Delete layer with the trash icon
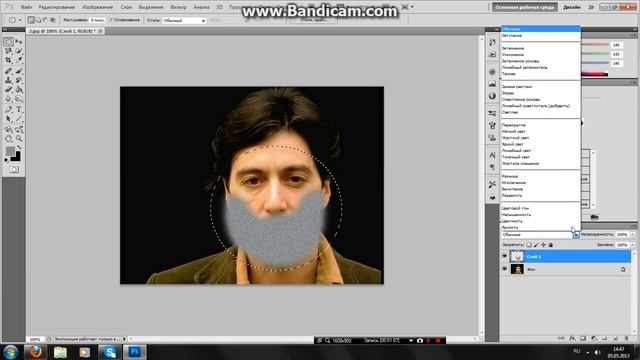The width and height of the screenshot is (640, 360). pyautogui.click(x=627, y=338)
